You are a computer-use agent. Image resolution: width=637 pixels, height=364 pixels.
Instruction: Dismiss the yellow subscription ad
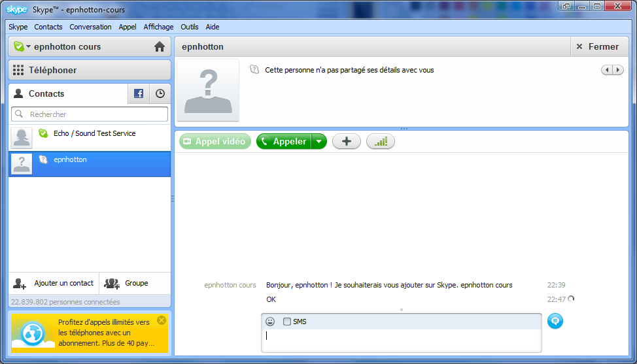tap(162, 320)
